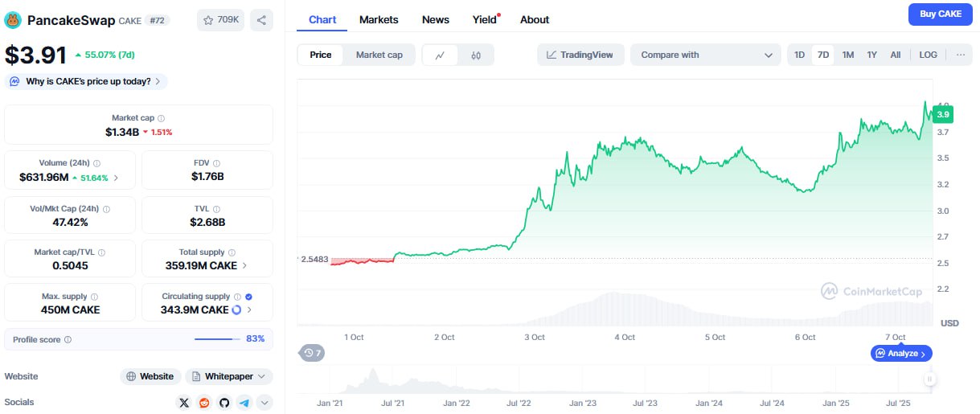
Task: Open the News tab
Action: coord(436,19)
